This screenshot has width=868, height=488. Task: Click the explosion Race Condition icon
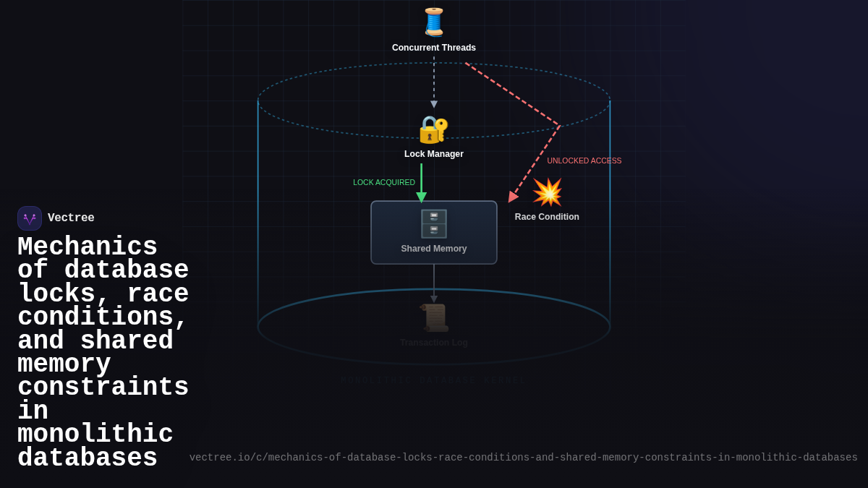(547, 192)
